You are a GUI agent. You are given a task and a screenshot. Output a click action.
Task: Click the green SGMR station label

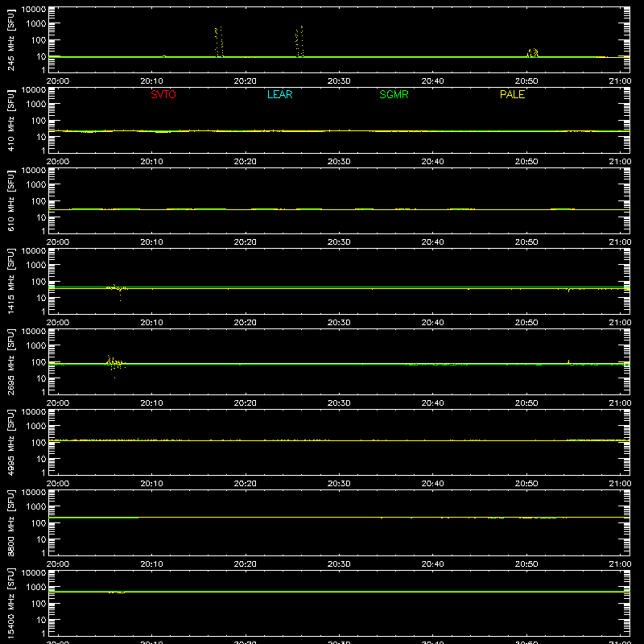coord(394,94)
